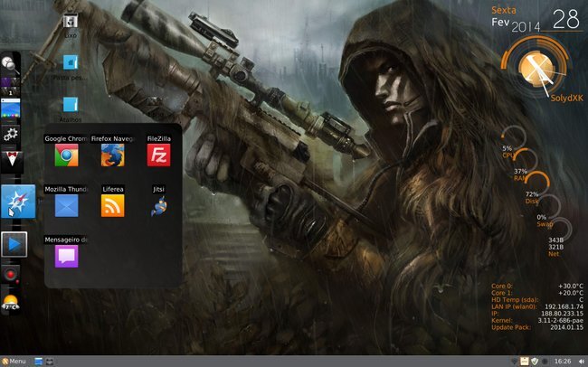The width and height of the screenshot is (588, 367).
Task: Click the show desktop panel icon
Action: [39, 362]
